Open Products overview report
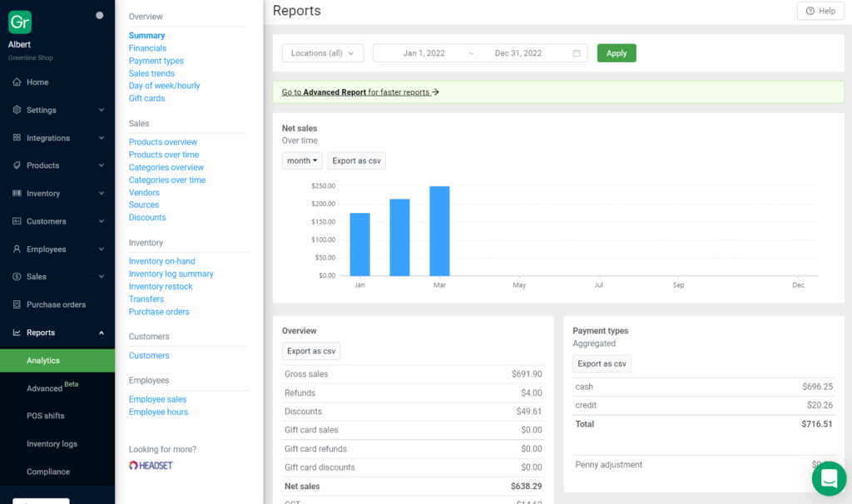This screenshot has width=852, height=504. (x=163, y=141)
